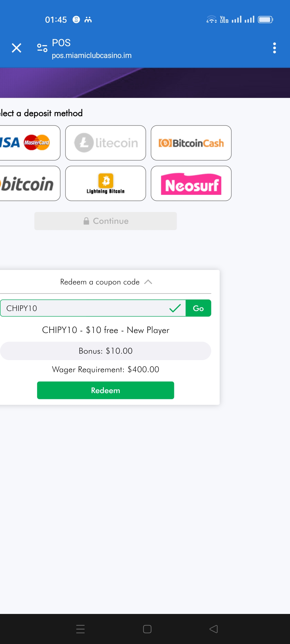Close the browser custom tab
290x644 pixels.
coord(17,48)
